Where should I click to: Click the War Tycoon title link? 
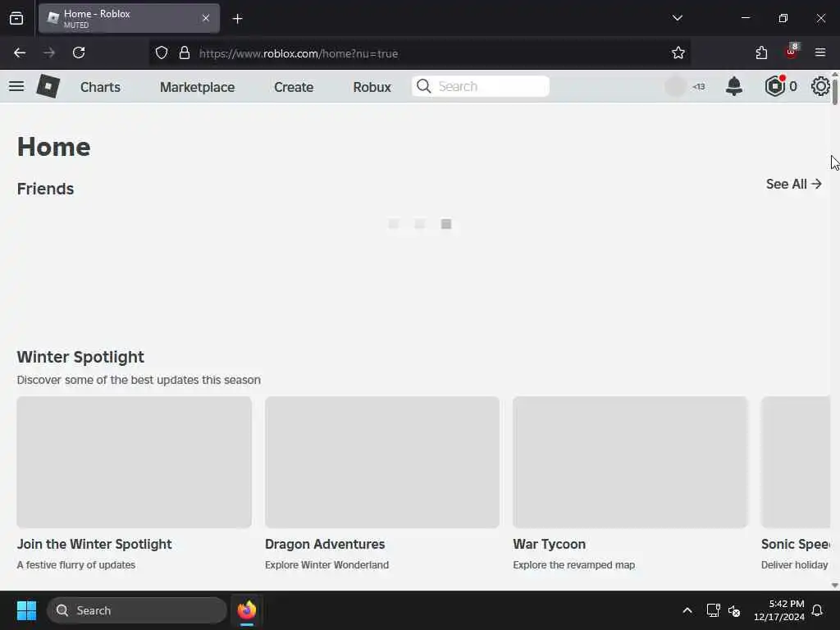[x=549, y=545]
